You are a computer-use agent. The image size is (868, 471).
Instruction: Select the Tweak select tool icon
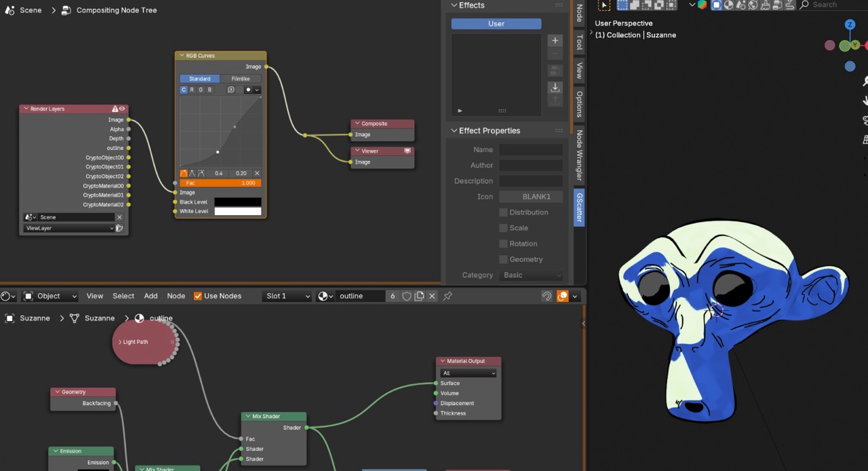[604, 5]
